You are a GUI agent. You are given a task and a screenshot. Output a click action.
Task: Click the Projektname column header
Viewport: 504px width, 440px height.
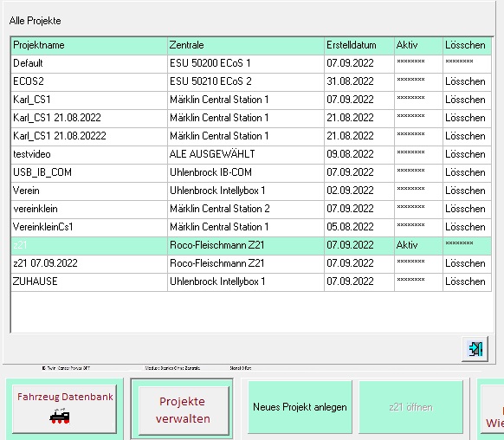[x=89, y=45]
